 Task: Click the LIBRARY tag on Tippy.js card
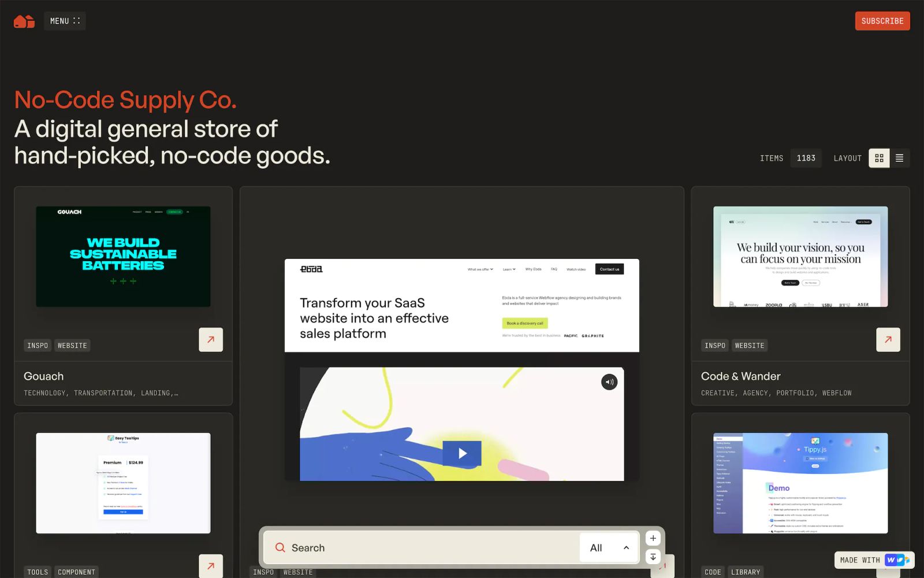(x=746, y=572)
